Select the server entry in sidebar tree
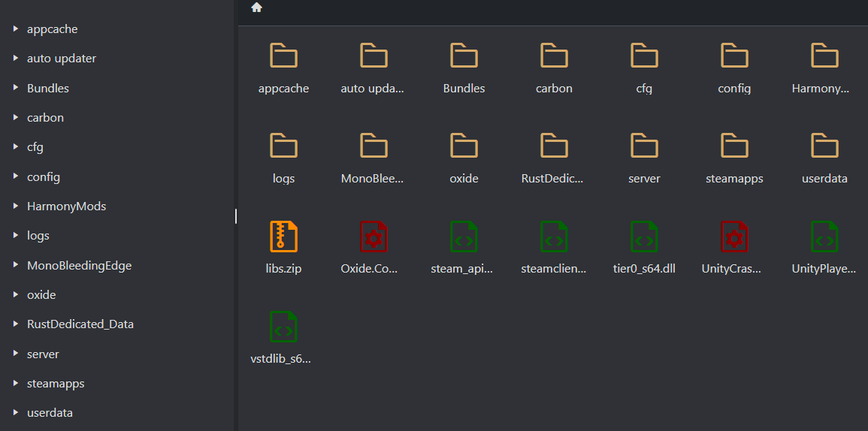This screenshot has width=868, height=431. [43, 354]
